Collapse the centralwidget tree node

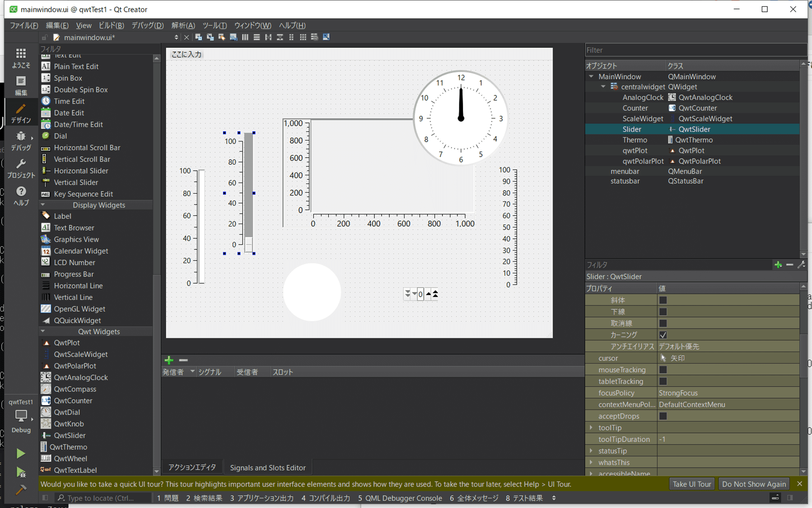click(x=603, y=87)
